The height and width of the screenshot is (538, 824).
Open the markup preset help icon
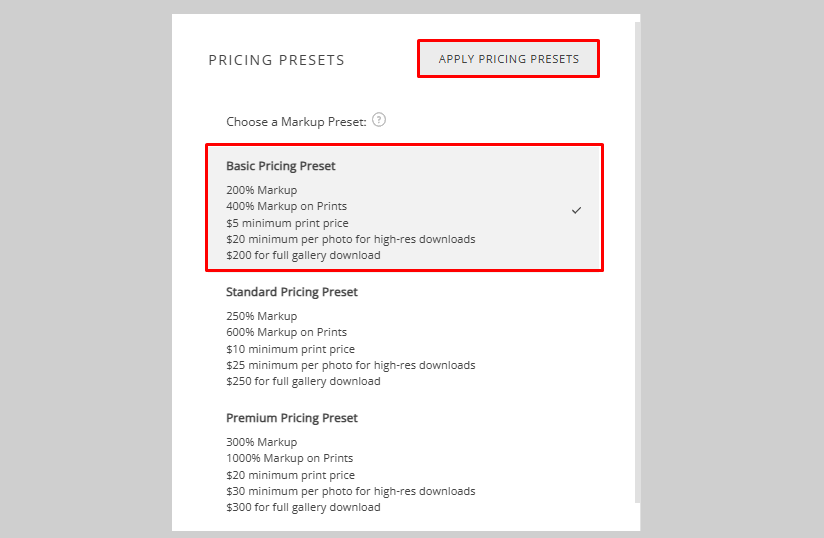click(379, 120)
